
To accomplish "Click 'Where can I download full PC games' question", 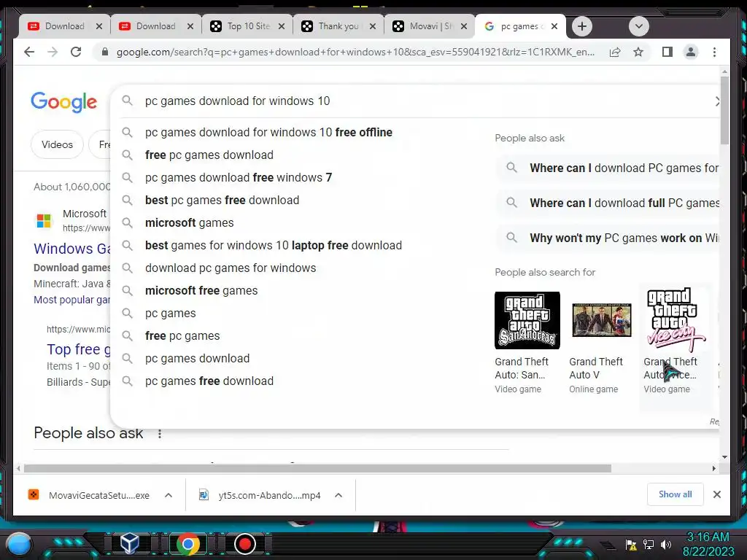I will tap(608, 203).
